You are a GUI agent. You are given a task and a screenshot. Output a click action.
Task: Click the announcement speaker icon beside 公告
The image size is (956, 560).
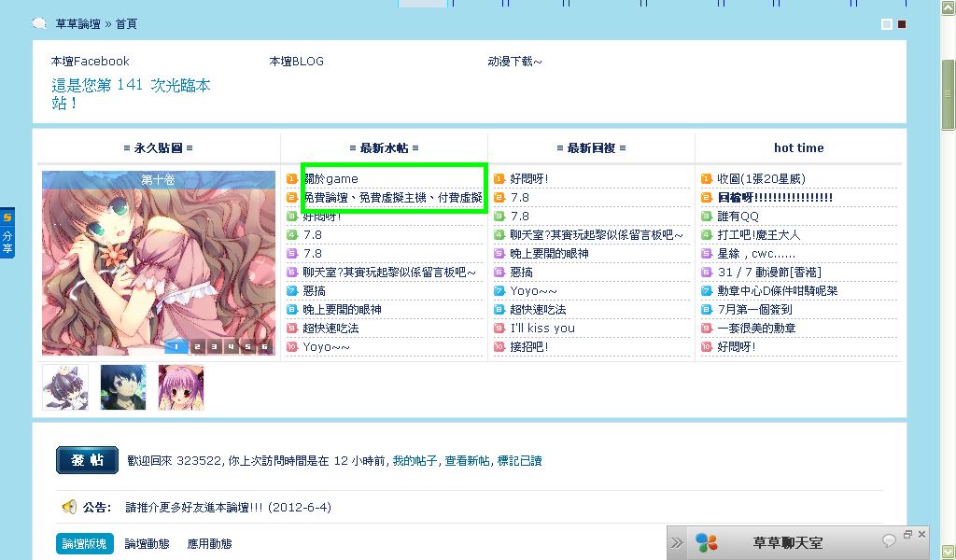click(69, 507)
